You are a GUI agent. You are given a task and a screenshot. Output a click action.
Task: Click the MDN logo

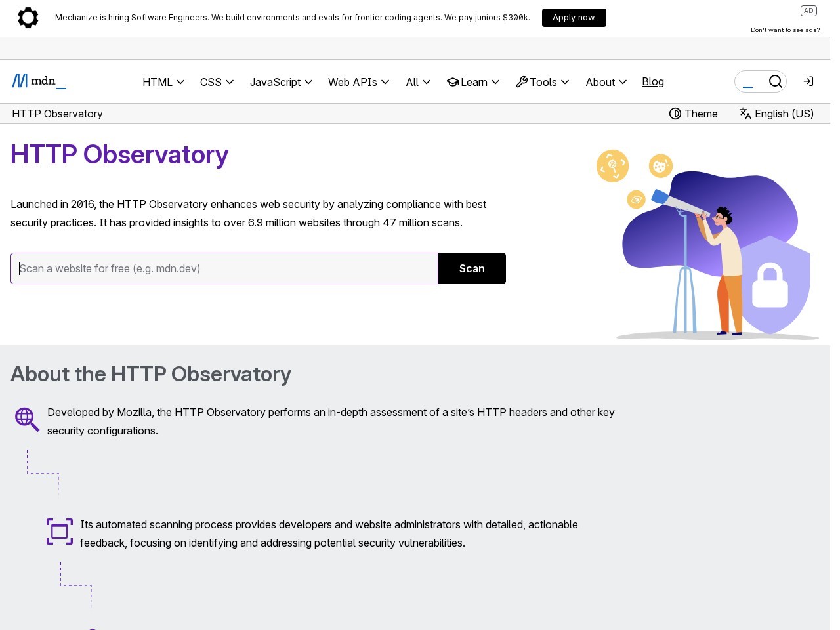[x=39, y=81]
